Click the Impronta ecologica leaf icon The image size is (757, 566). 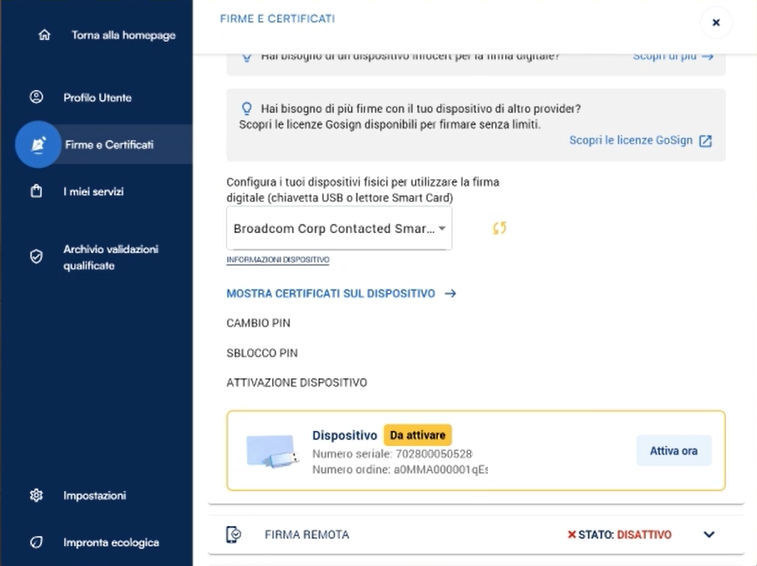click(37, 542)
